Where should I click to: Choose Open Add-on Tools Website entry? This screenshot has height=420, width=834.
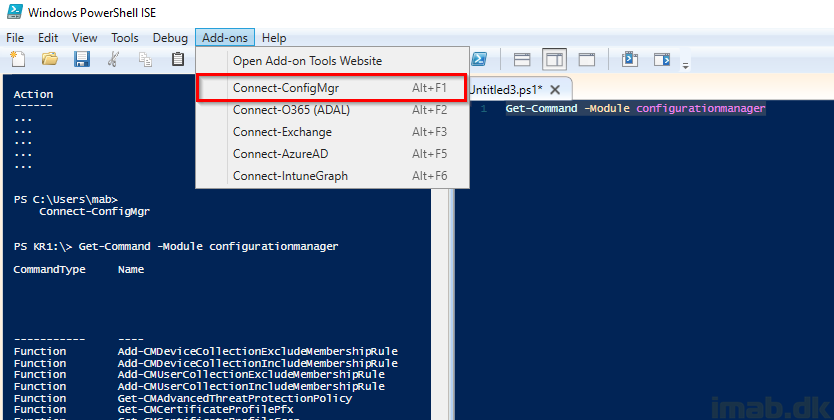[332, 61]
